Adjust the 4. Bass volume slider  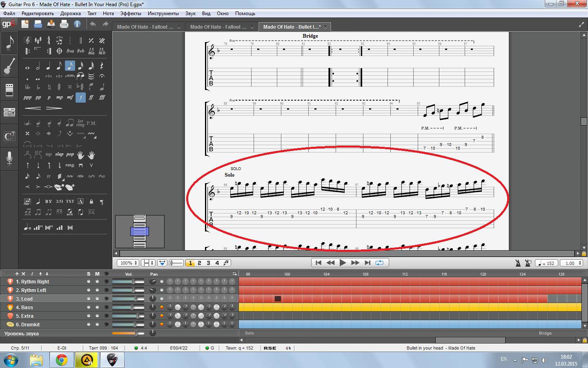point(128,307)
